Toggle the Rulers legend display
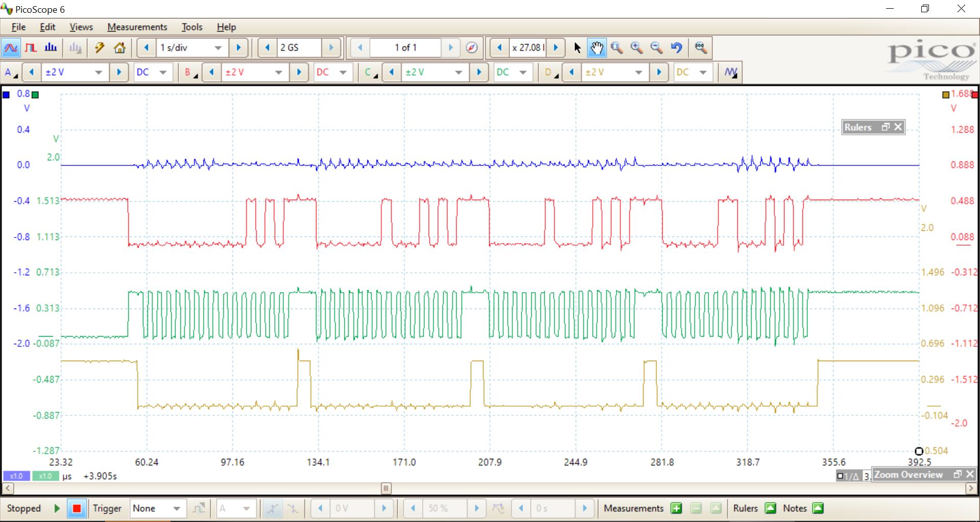This screenshot has height=522, width=980. pyautogui.click(x=770, y=508)
